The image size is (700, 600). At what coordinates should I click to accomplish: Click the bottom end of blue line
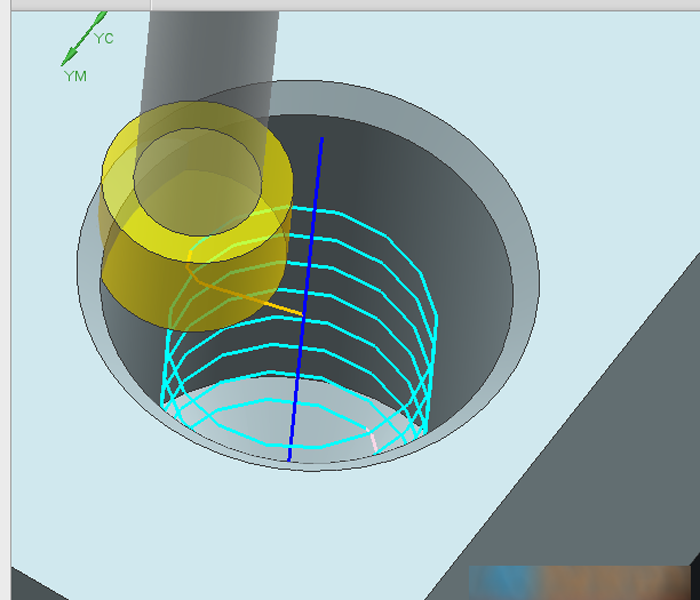(x=290, y=459)
